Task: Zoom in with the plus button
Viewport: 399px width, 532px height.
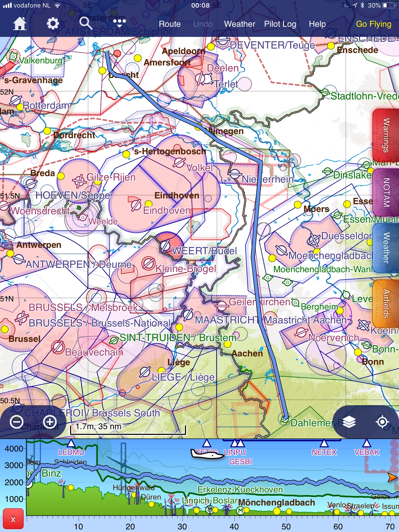Action: click(50, 422)
